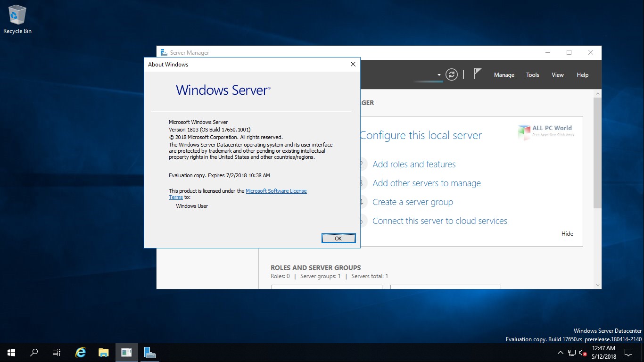This screenshot has height=362, width=644.
Task: Open the network status tray icon
Action: (572, 353)
